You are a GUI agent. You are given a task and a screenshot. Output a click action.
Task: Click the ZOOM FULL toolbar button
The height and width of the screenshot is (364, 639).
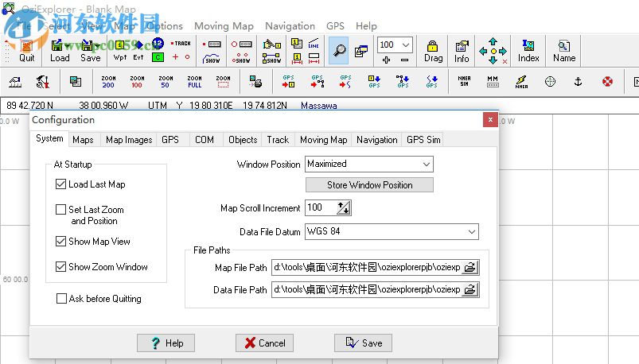[x=194, y=82]
